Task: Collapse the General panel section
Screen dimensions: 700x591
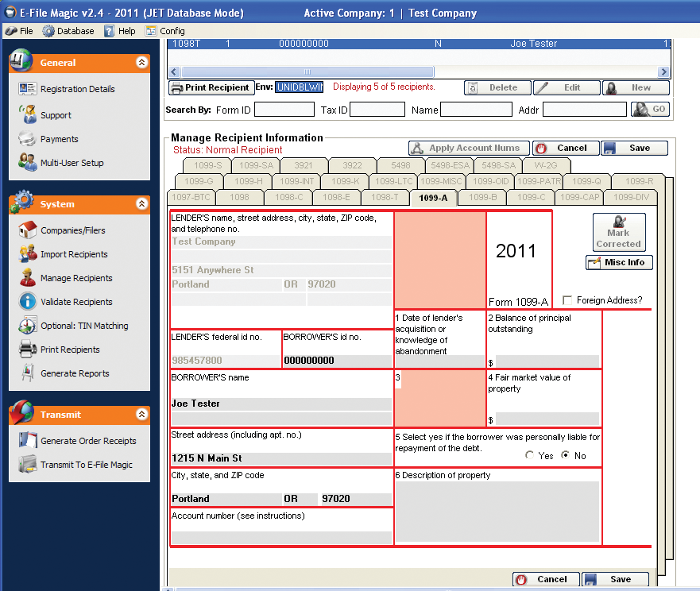Action: pyautogui.click(x=141, y=62)
